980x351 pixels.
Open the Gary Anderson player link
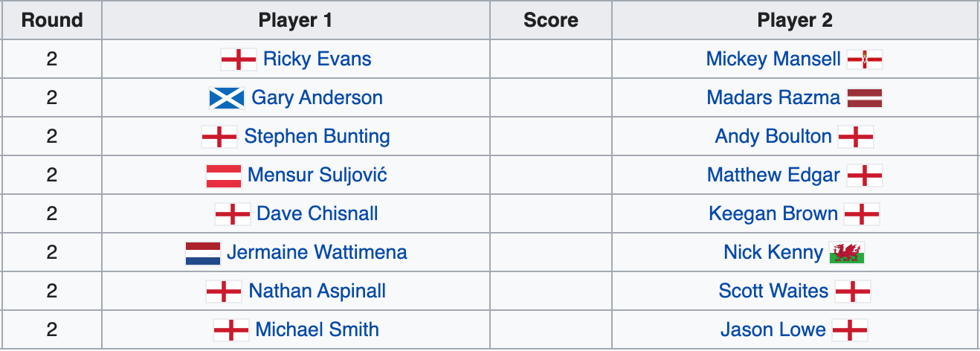click(317, 97)
